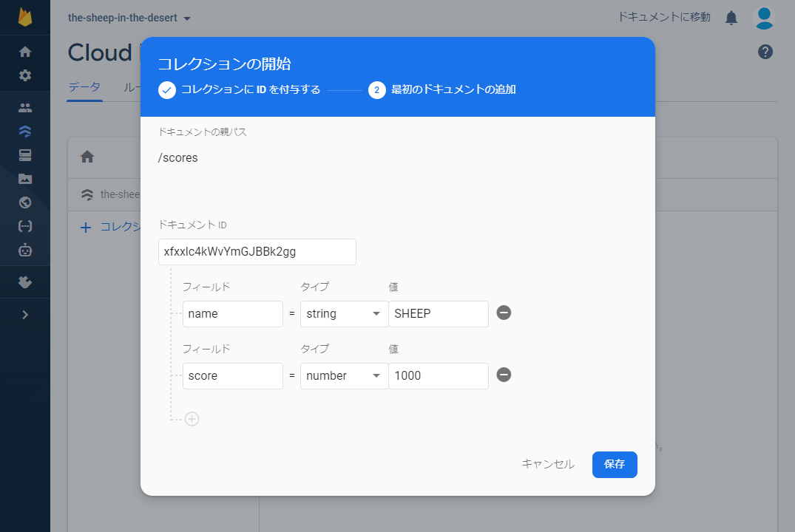
Task: Click the database root icon beside the-shee
Action: click(87, 194)
